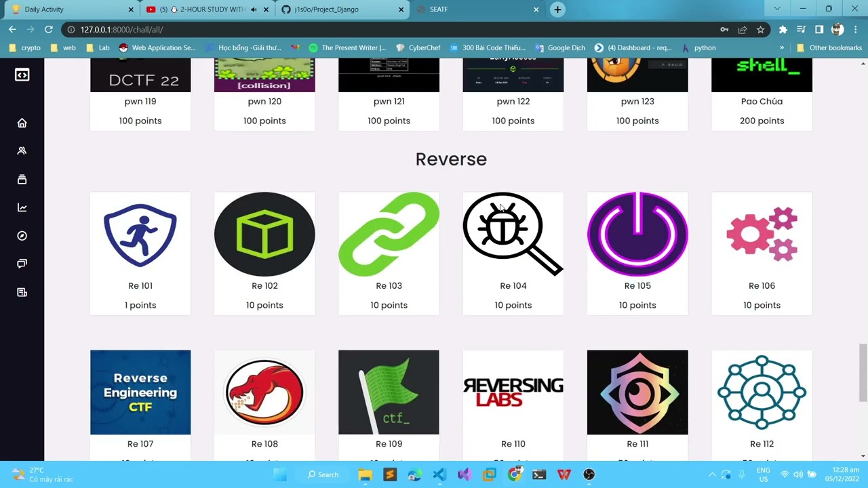
Task: Show more bookmarks with the overflow chevron
Action: (782, 47)
